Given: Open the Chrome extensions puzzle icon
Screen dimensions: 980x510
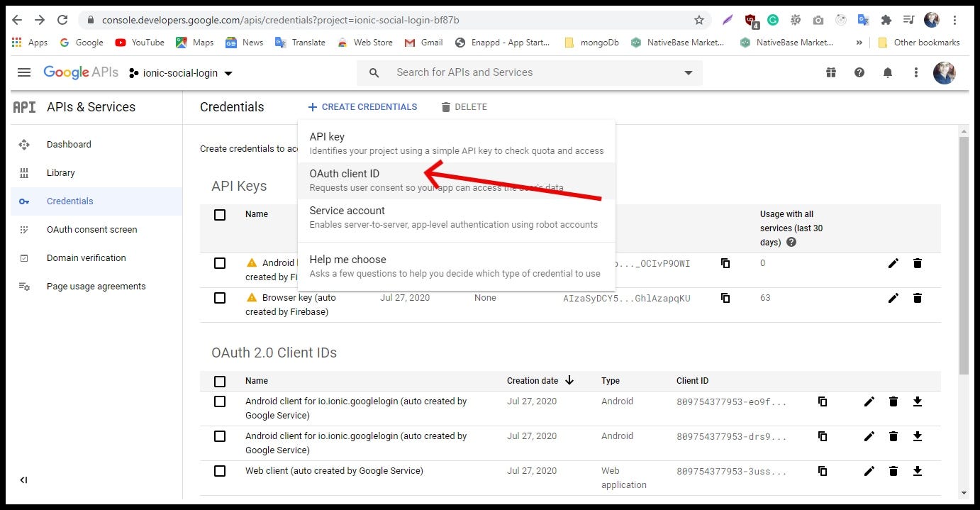Looking at the screenshot, I should click(x=886, y=20).
